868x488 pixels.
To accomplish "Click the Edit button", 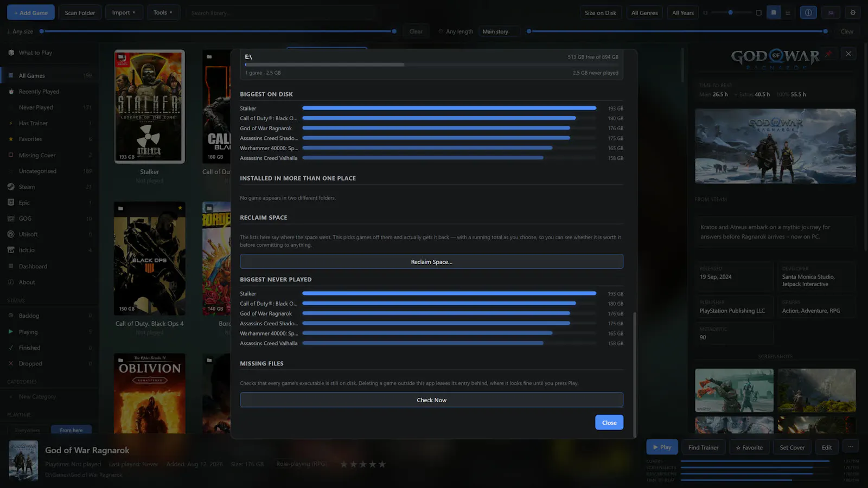I will click(x=827, y=447).
